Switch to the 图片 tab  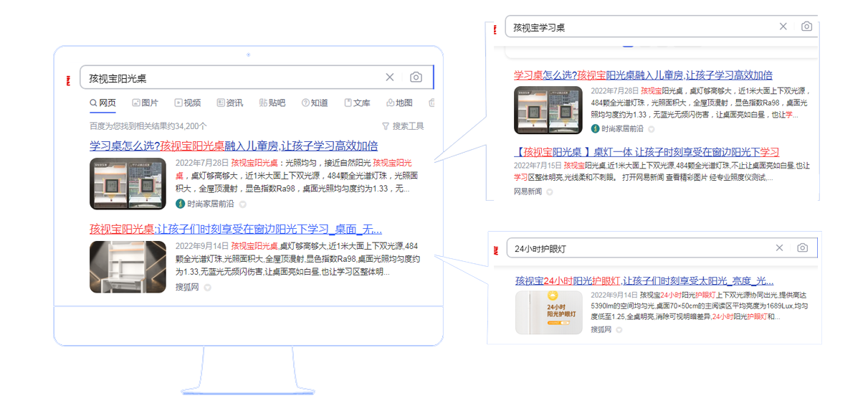click(146, 103)
